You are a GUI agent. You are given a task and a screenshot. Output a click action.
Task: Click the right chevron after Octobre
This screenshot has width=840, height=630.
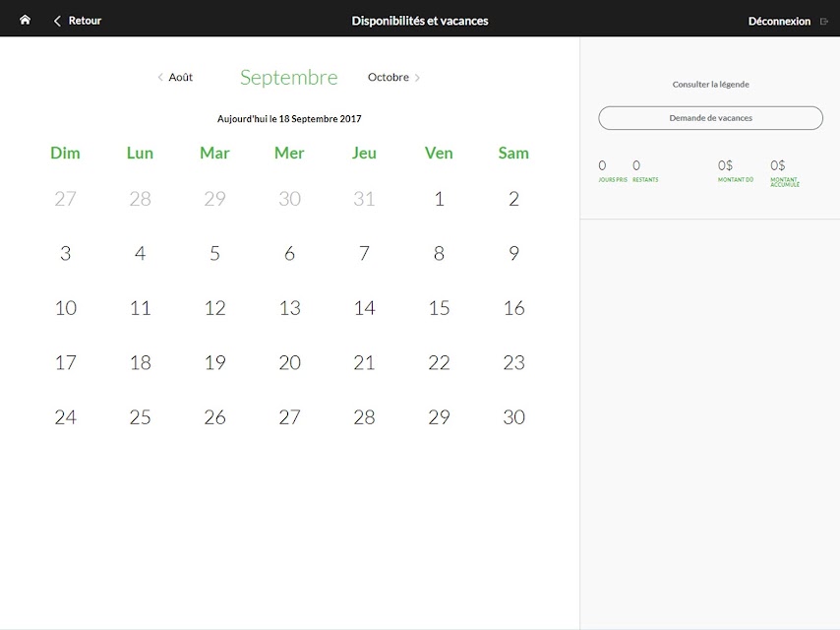[417, 78]
